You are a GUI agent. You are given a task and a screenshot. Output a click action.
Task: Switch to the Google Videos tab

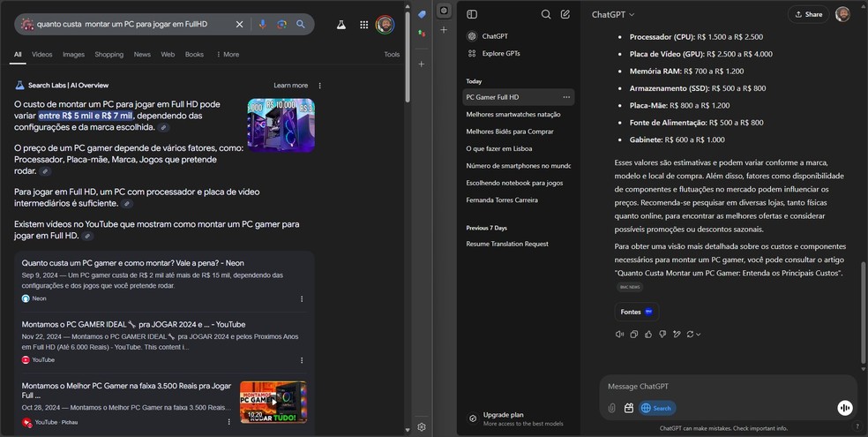click(x=42, y=54)
